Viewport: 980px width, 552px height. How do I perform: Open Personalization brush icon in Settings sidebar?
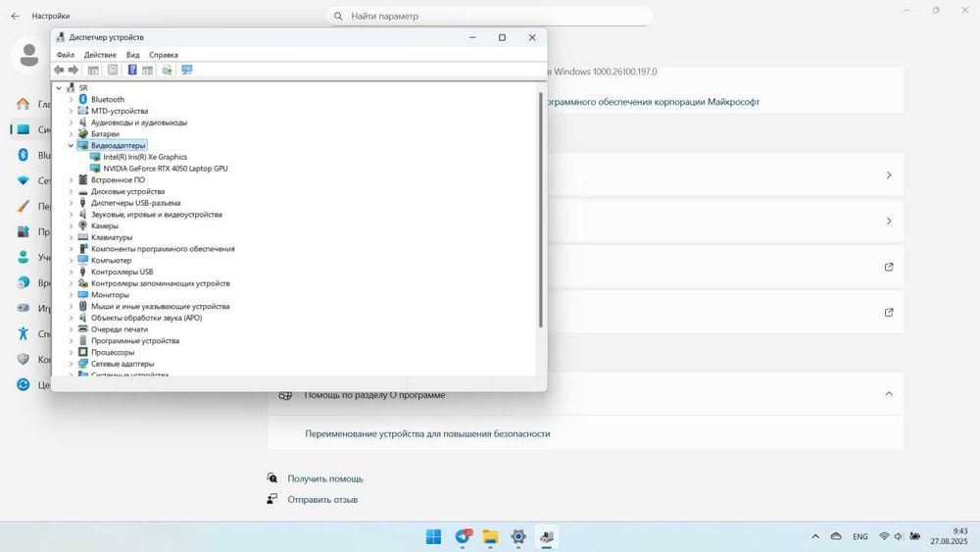[24, 206]
